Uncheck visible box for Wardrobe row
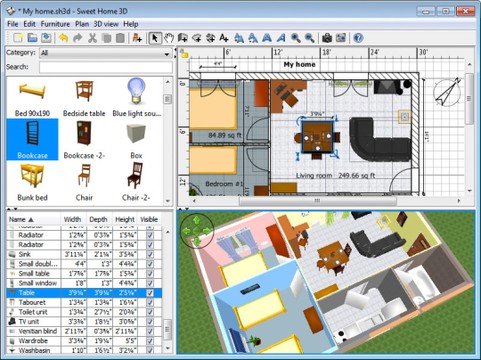 click(150, 341)
